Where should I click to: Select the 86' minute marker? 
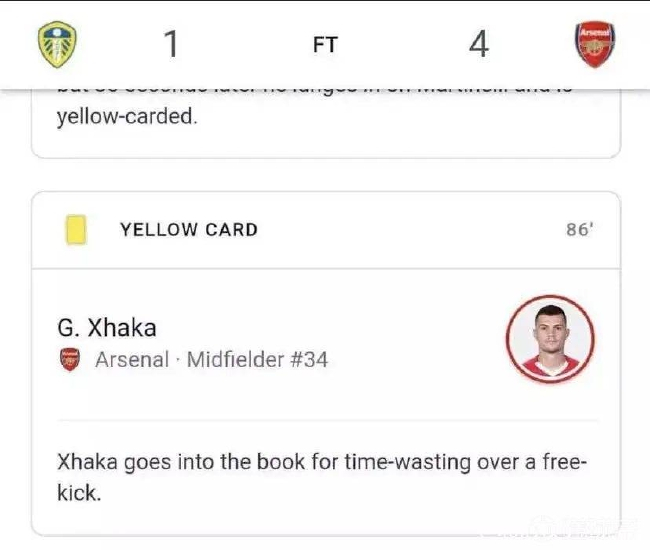tap(579, 230)
